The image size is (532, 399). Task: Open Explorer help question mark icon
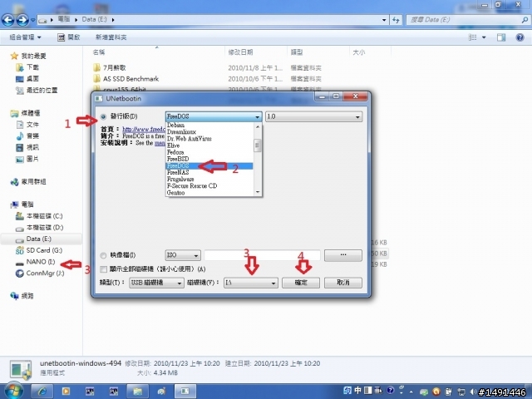[520, 37]
